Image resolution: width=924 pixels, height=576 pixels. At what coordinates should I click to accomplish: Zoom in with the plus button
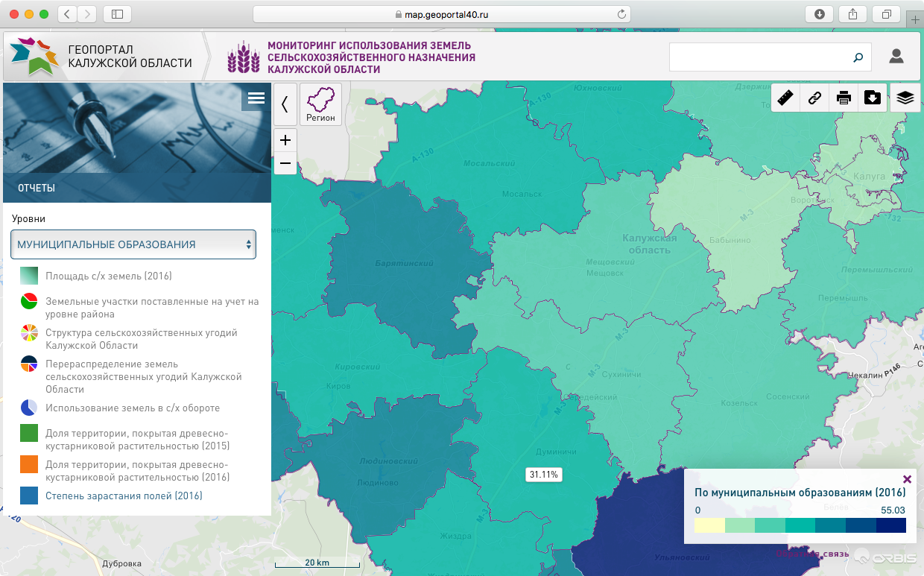285,139
